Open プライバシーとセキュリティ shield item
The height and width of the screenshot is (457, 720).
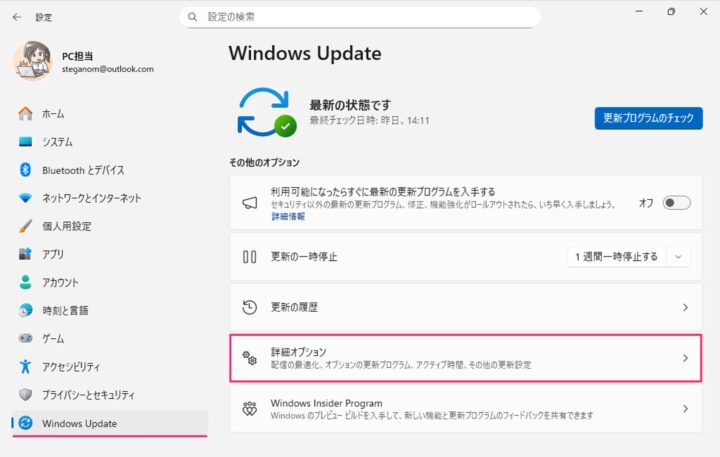[x=88, y=394]
